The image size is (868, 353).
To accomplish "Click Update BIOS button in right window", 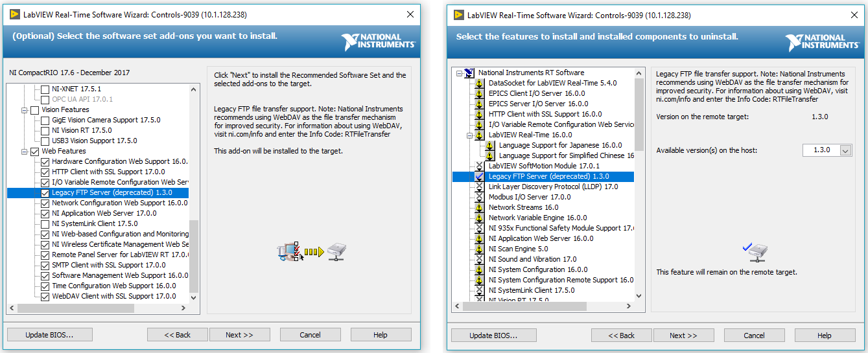I will 494,336.
